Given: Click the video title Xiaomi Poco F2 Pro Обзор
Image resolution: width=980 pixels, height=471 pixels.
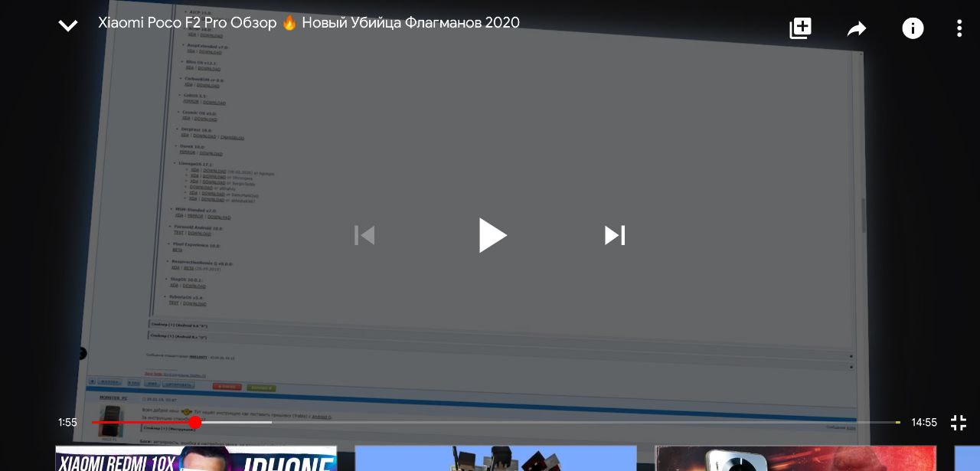Looking at the screenshot, I should pyautogui.click(x=309, y=23).
